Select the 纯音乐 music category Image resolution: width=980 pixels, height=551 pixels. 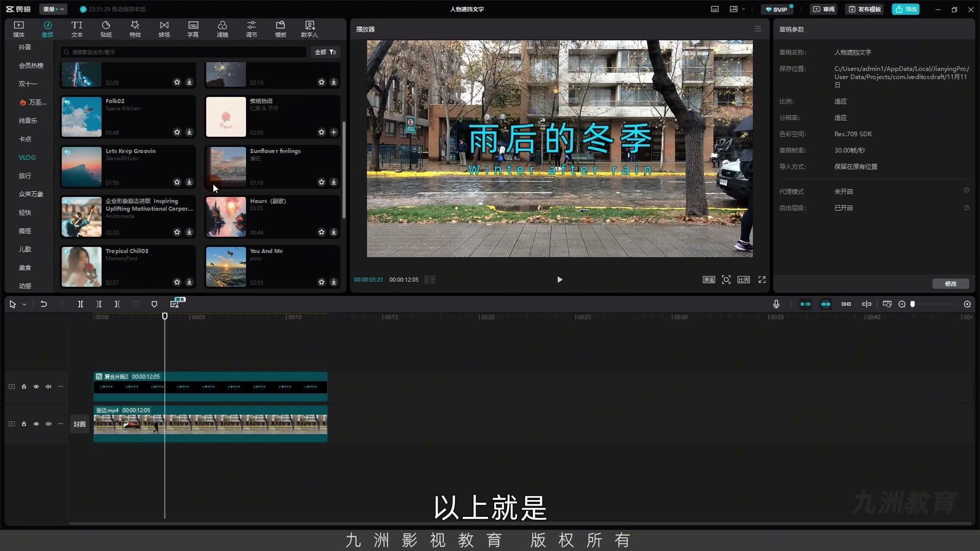[28, 120]
